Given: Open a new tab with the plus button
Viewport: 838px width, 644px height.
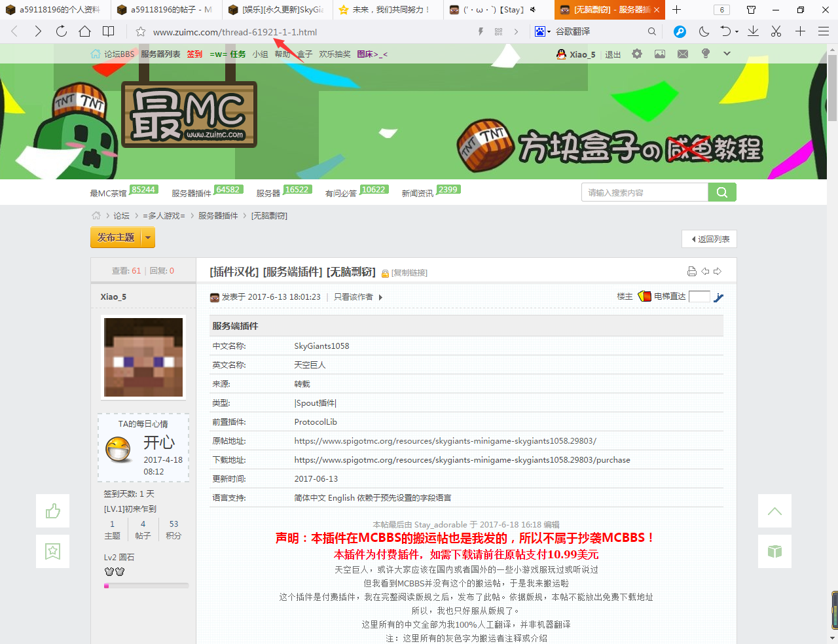Looking at the screenshot, I should click(x=677, y=10).
